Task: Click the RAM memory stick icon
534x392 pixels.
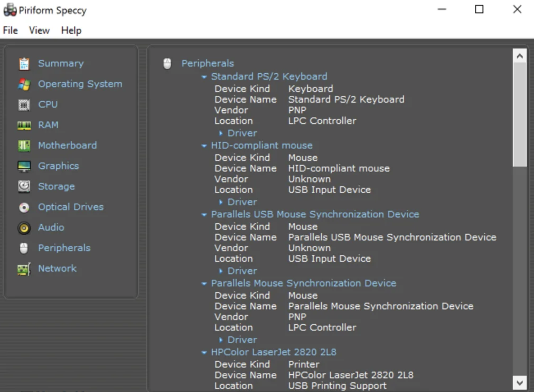Action: [24, 125]
